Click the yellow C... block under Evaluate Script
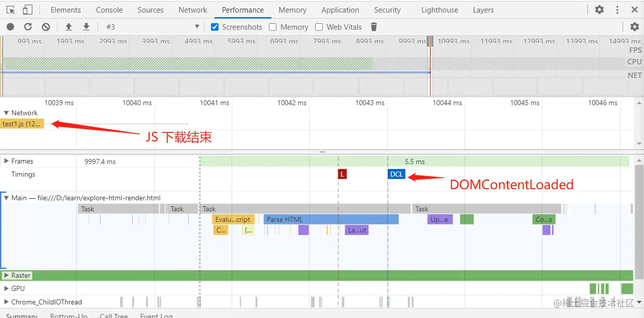Viewport: 644px width, 318px height. pyautogui.click(x=221, y=230)
